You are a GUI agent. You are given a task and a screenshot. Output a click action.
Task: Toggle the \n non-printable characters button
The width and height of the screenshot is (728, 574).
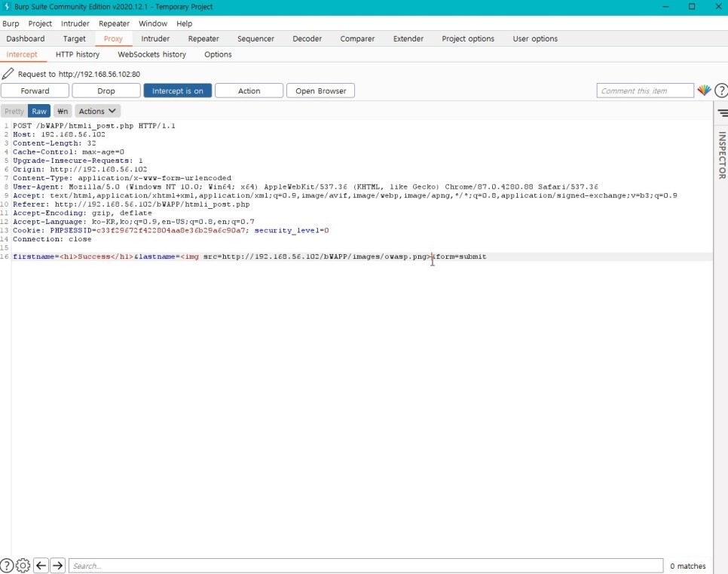point(63,111)
